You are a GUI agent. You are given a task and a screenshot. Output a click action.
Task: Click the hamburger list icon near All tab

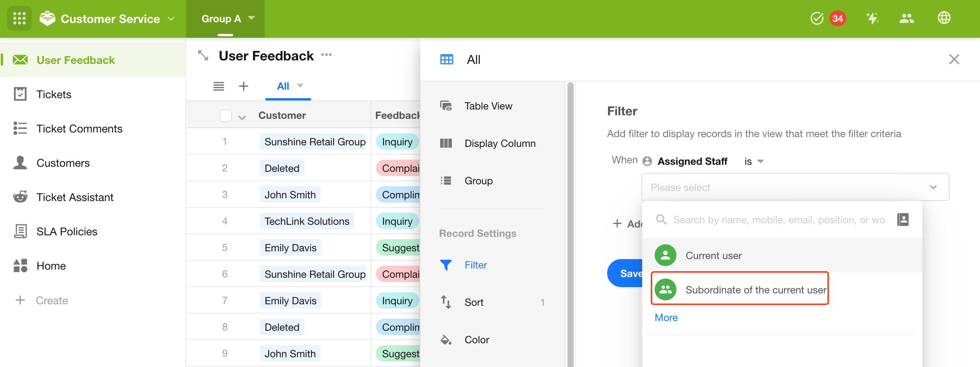pyautogui.click(x=219, y=86)
